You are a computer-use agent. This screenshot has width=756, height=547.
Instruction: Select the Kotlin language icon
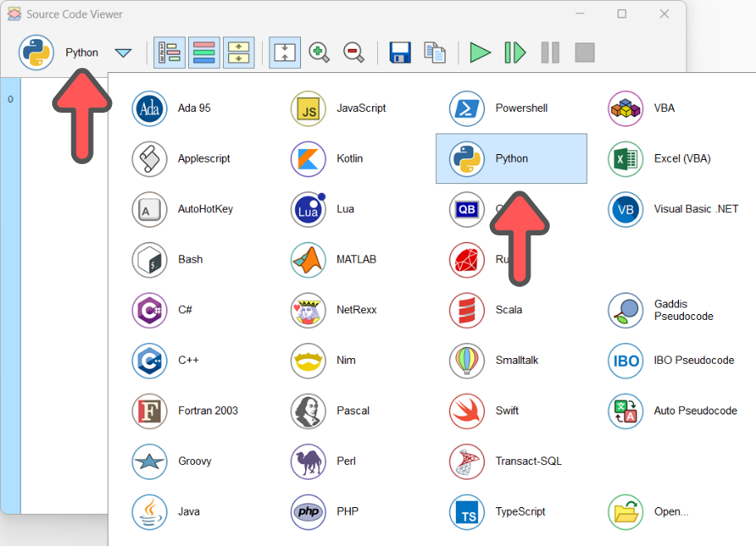point(308,159)
